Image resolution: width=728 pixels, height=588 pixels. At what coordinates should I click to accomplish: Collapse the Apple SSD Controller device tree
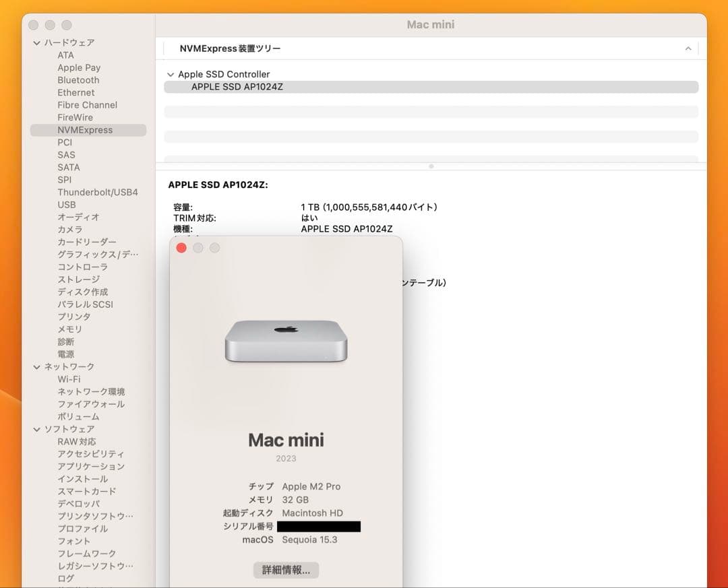171,74
